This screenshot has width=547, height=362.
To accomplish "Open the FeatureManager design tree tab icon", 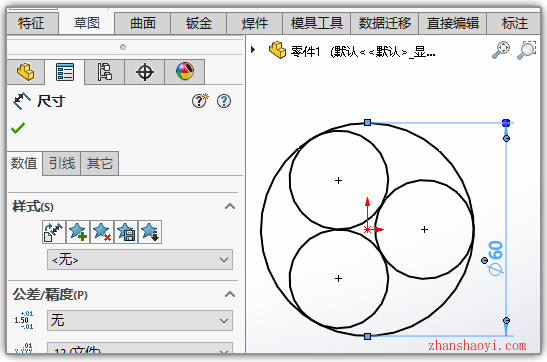I will (x=25, y=72).
